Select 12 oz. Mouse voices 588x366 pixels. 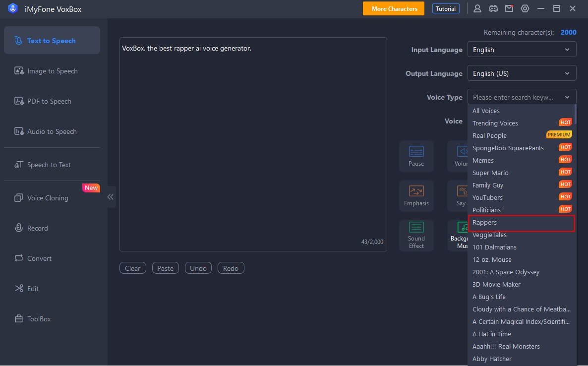pyautogui.click(x=521, y=259)
